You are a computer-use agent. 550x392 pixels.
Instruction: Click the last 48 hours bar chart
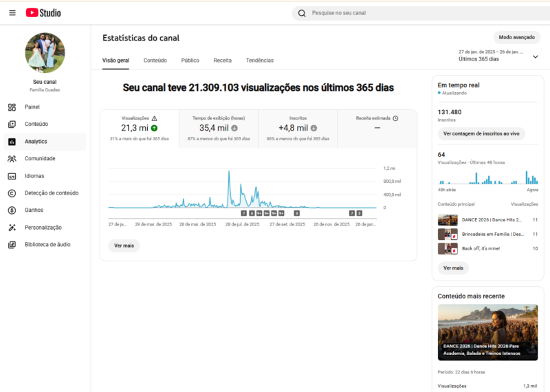pos(488,178)
